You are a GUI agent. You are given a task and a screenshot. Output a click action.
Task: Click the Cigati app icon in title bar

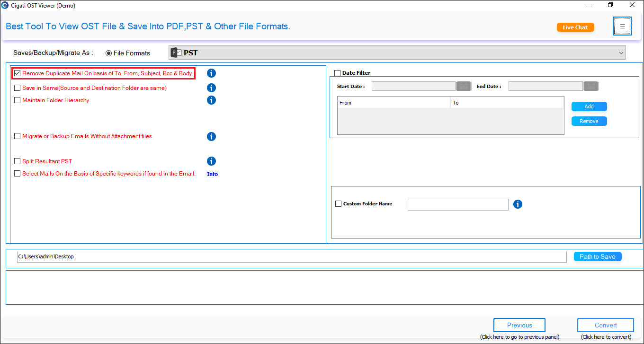pyautogui.click(x=5, y=6)
